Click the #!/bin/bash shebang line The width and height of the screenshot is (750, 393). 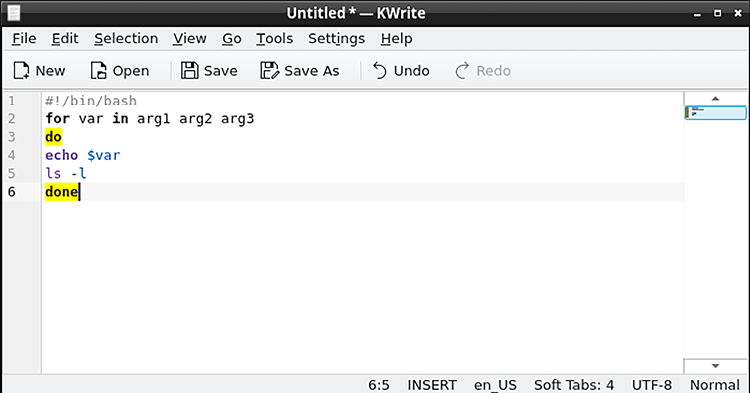tap(91, 101)
